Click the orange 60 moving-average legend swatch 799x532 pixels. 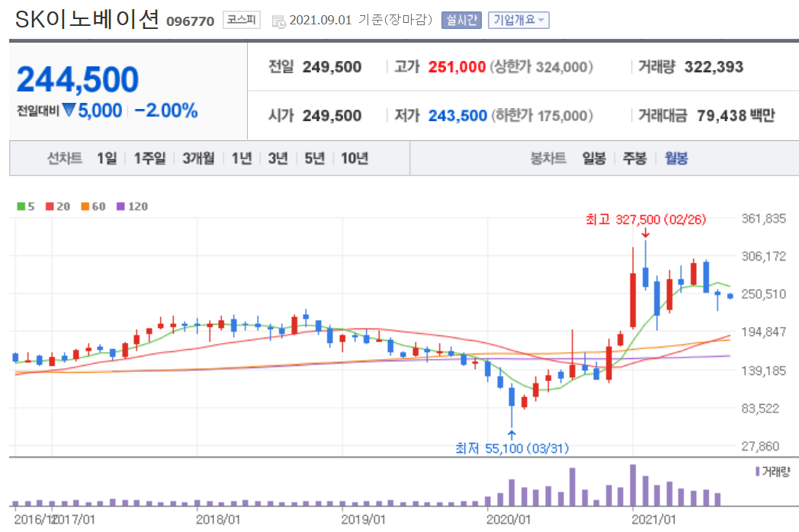[x=85, y=207]
